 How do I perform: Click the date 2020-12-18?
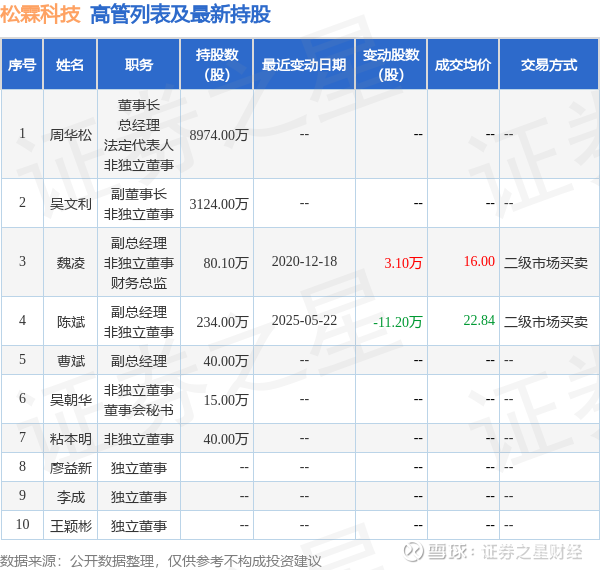(x=304, y=262)
